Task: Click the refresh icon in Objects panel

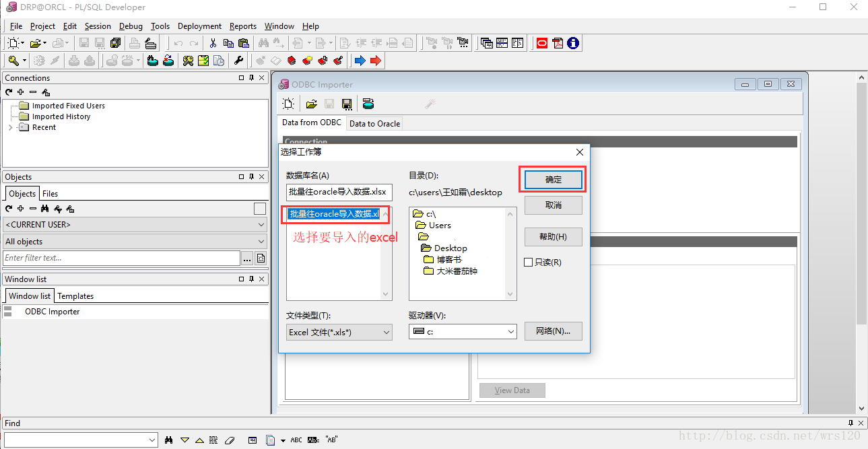Action: [x=9, y=209]
